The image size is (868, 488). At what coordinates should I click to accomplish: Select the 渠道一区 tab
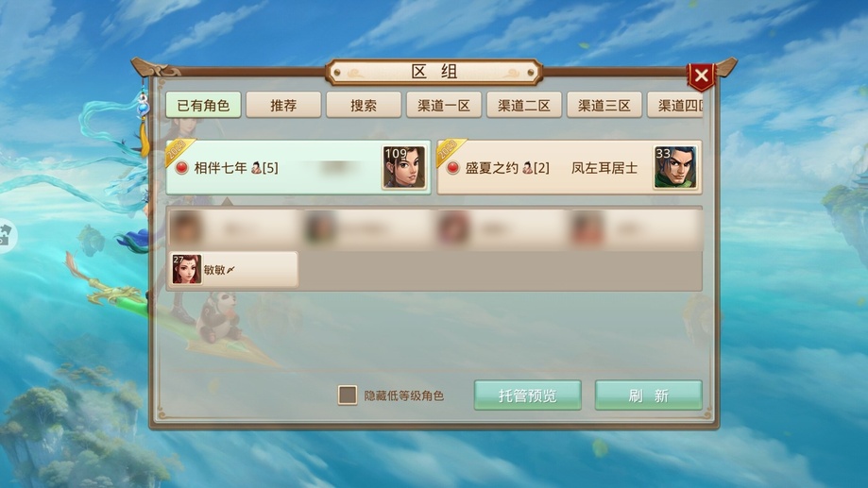[x=444, y=105]
